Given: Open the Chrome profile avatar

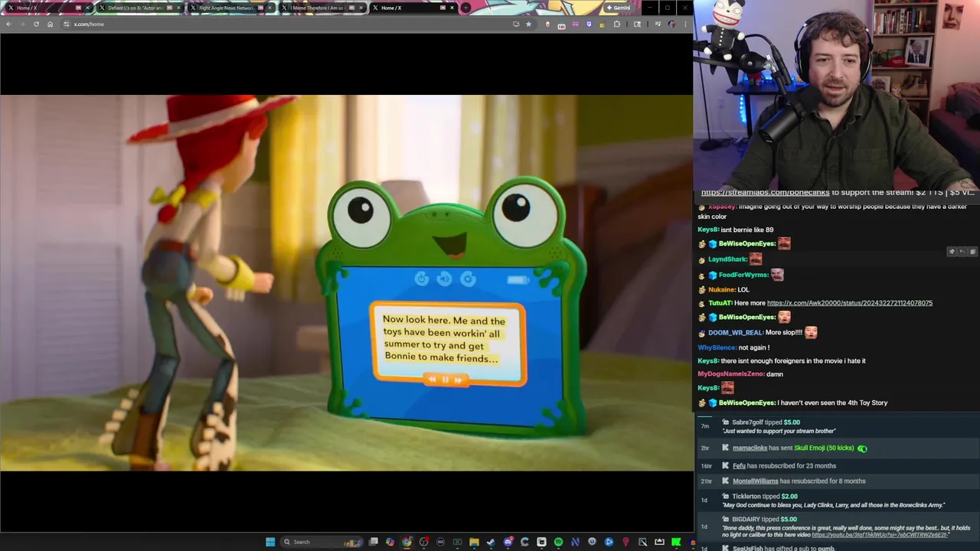Looking at the screenshot, I should tap(671, 24).
